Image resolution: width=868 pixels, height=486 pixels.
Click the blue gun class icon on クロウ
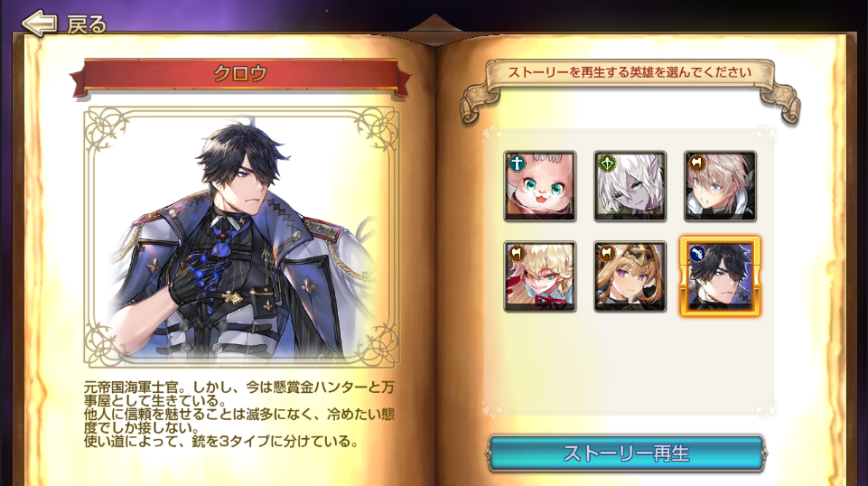[697, 254]
